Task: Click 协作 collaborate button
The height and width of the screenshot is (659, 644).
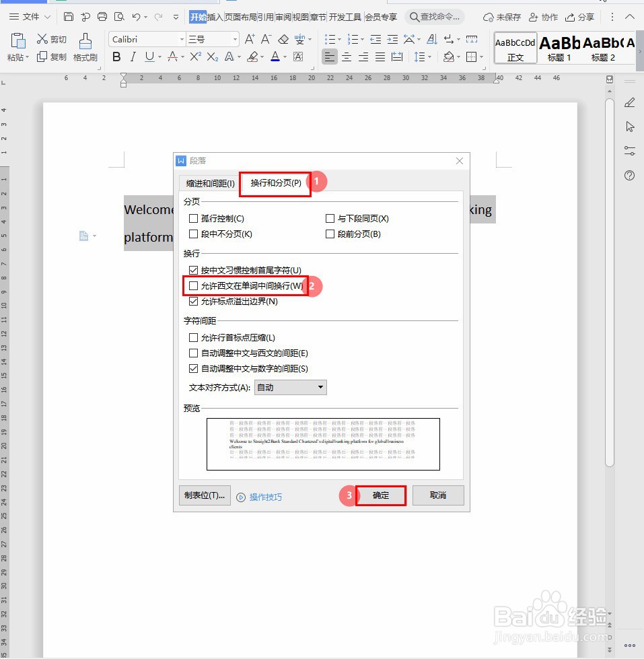Action: pyautogui.click(x=543, y=18)
